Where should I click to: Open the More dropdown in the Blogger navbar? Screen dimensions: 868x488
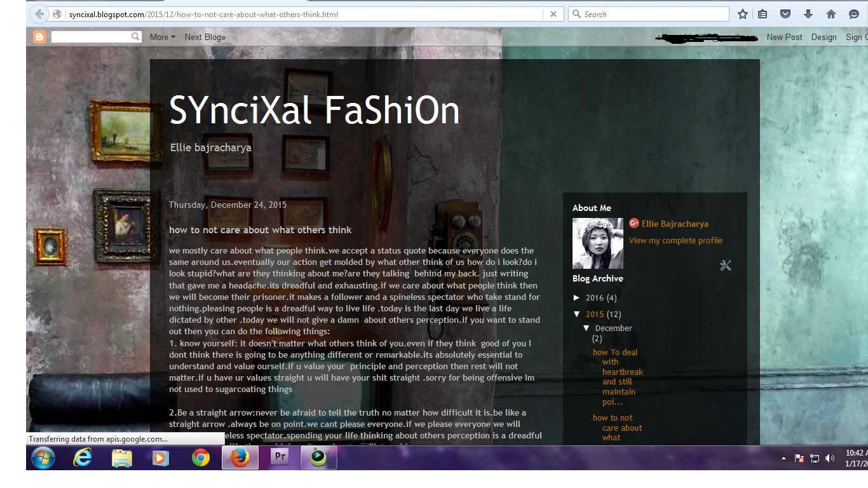click(x=163, y=37)
